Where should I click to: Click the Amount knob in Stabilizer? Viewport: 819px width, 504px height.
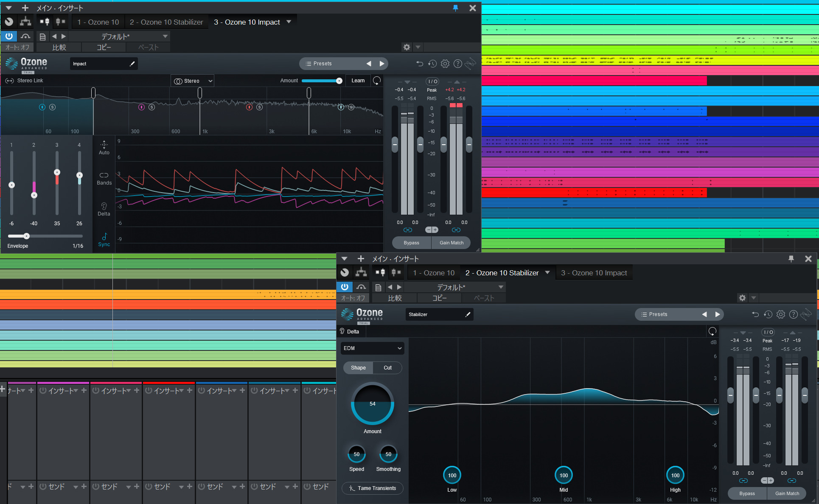[372, 404]
